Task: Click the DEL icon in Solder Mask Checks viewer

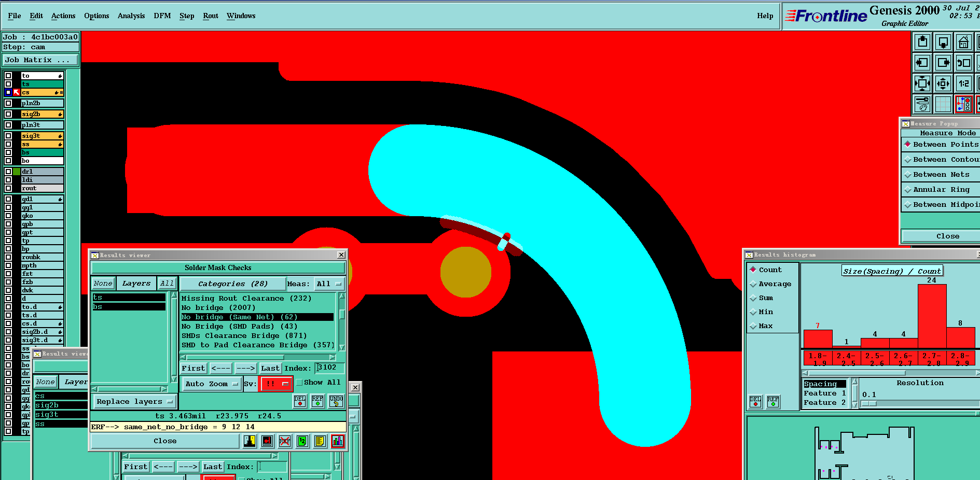Action: [x=300, y=401]
